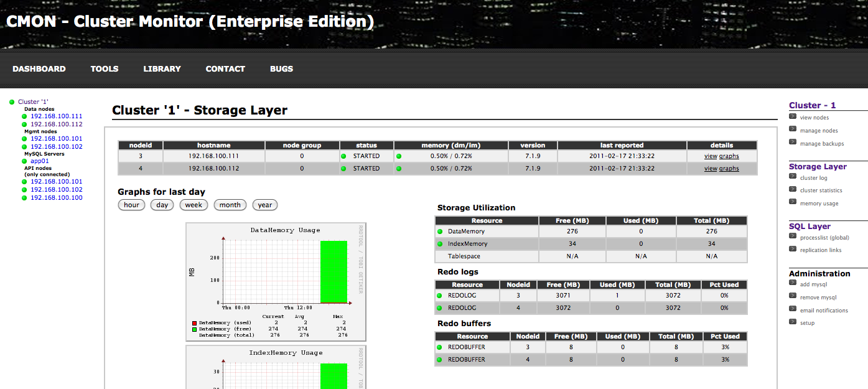
Task: Open the BUGS menu item
Action: [x=281, y=69]
